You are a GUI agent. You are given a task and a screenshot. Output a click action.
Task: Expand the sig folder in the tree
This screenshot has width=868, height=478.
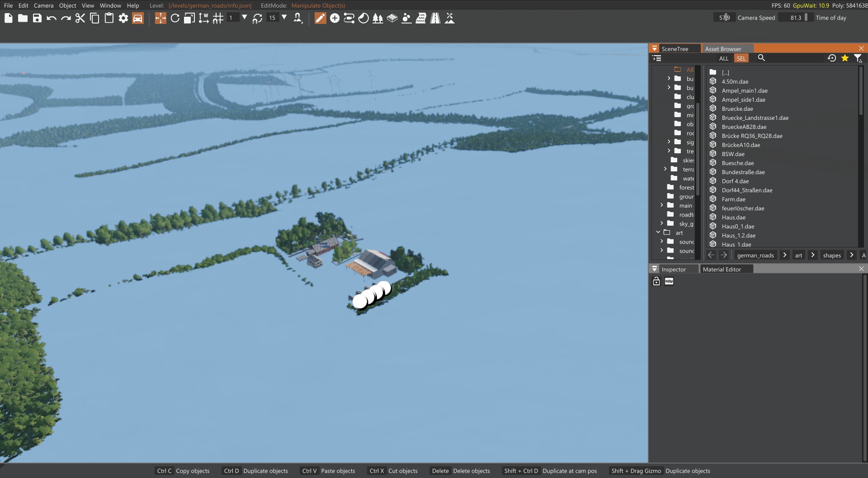[x=669, y=142]
